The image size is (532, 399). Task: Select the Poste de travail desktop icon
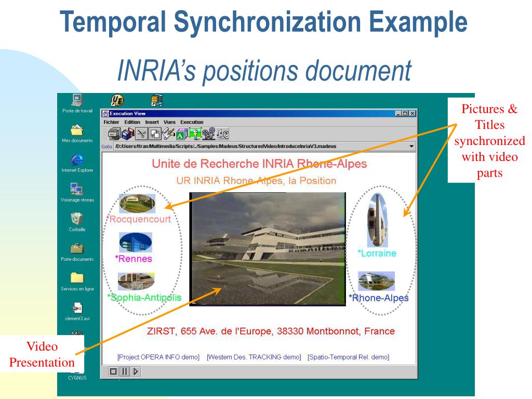77,103
